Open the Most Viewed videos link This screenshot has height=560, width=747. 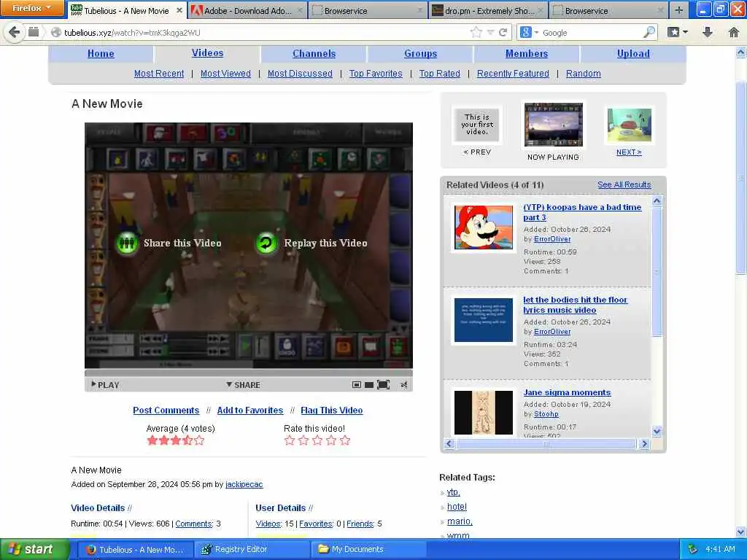(225, 74)
